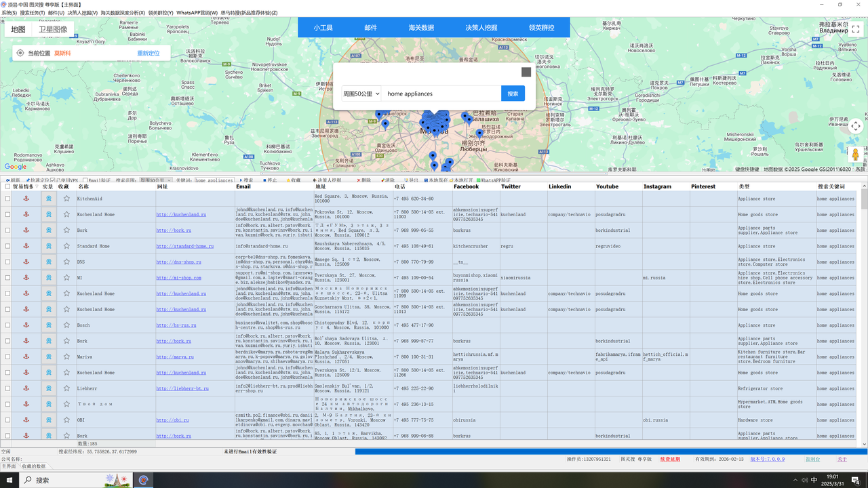
Task: Open the http://mi-shop.com link
Action: 178,277
